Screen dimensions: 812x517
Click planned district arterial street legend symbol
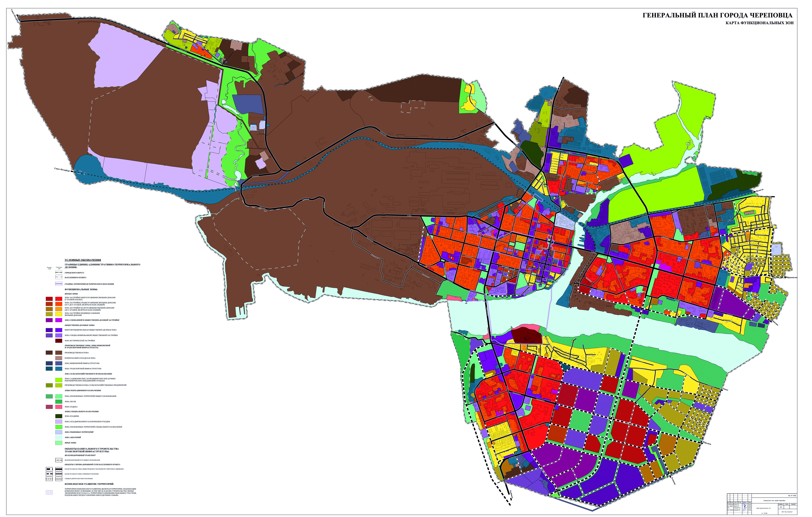pyautogui.click(x=49, y=474)
